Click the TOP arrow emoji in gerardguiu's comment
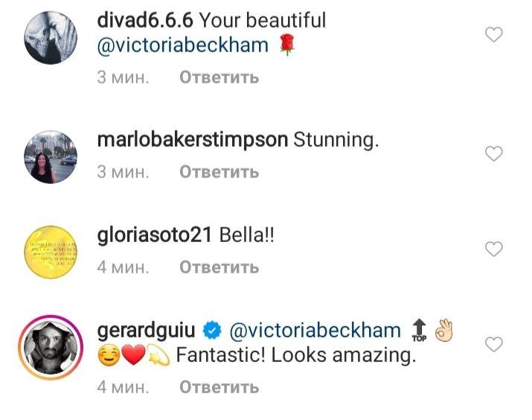This screenshot has height=420, width=532. 420,331
